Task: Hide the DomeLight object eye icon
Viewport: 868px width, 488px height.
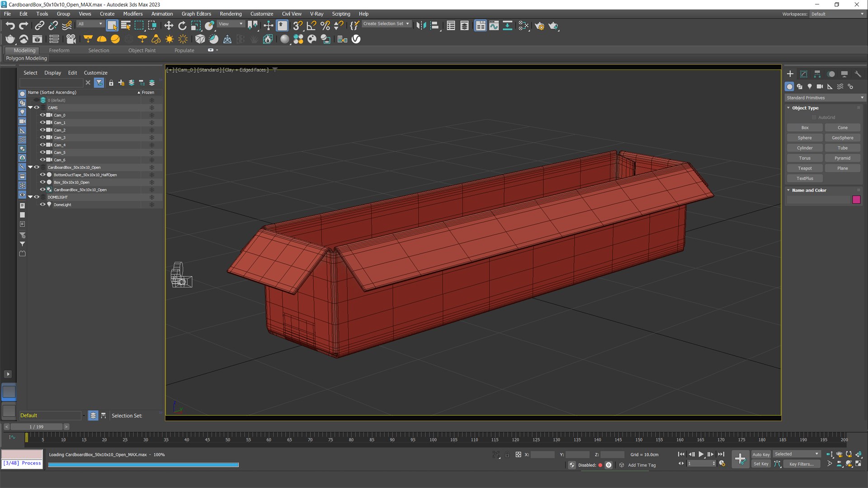Action: click(x=42, y=205)
